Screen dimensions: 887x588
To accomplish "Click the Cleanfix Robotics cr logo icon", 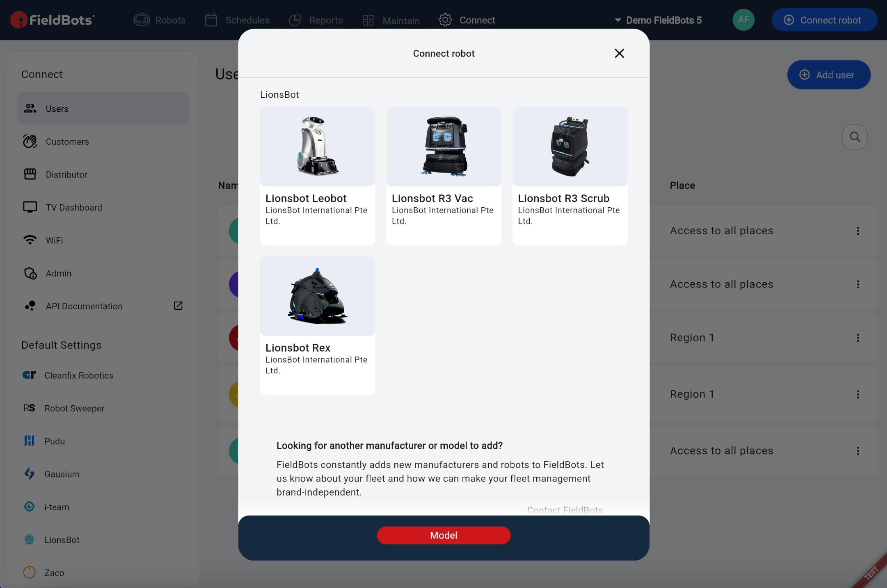I will [x=29, y=375].
